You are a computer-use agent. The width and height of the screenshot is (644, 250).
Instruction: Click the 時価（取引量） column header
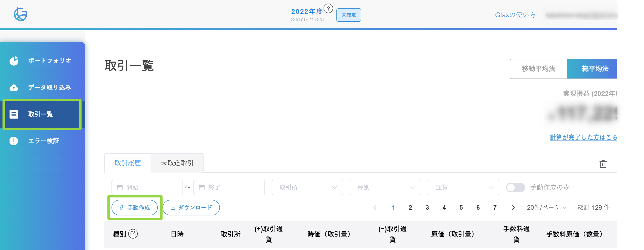point(329,234)
